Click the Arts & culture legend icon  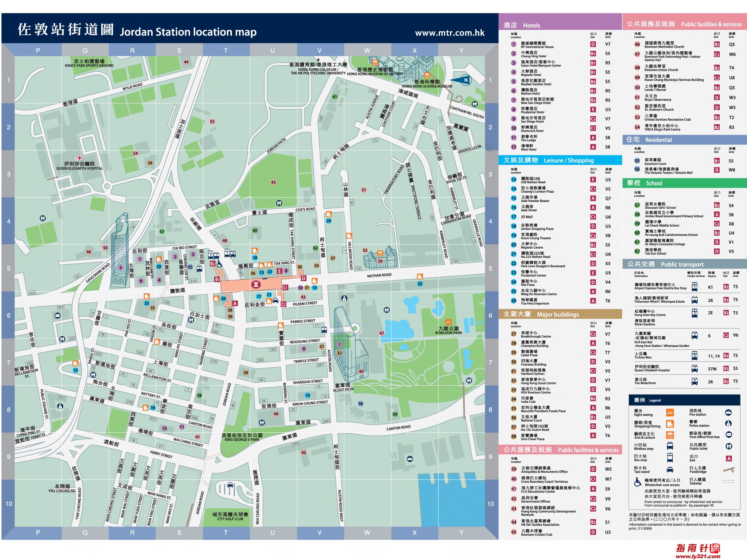[x=670, y=435]
